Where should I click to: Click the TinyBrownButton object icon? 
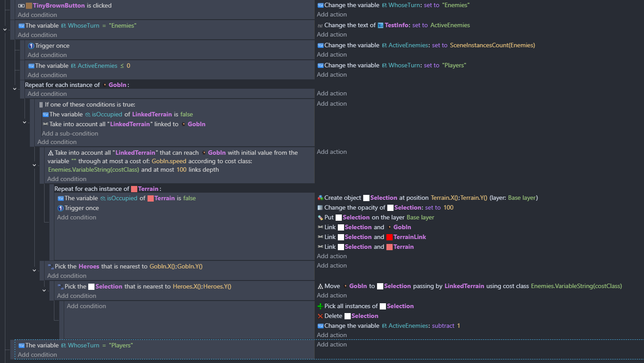tap(29, 6)
